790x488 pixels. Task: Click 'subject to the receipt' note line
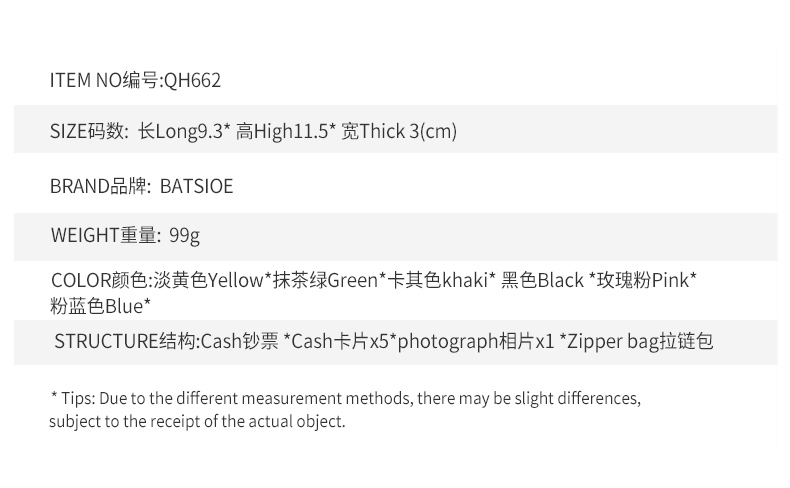click(197, 422)
